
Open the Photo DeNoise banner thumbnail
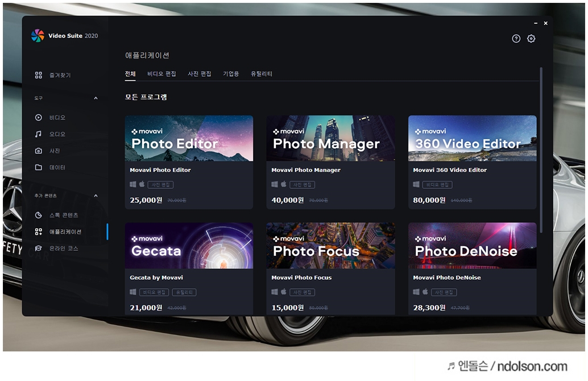[x=472, y=246]
